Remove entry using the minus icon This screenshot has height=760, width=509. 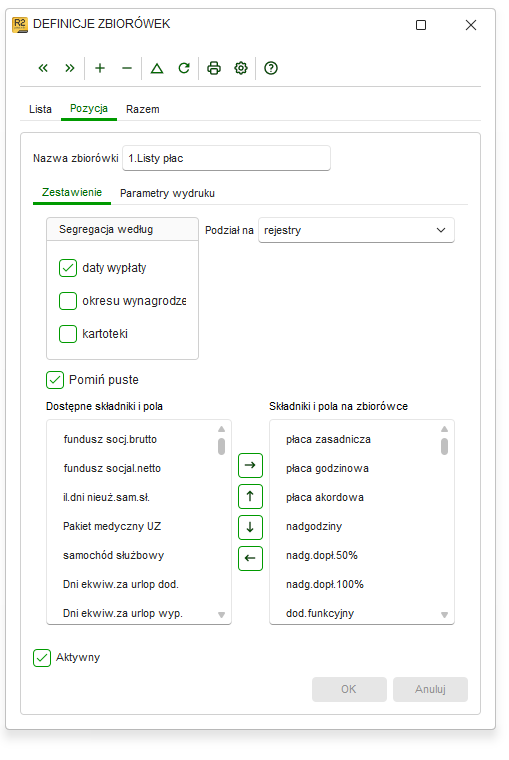127,68
